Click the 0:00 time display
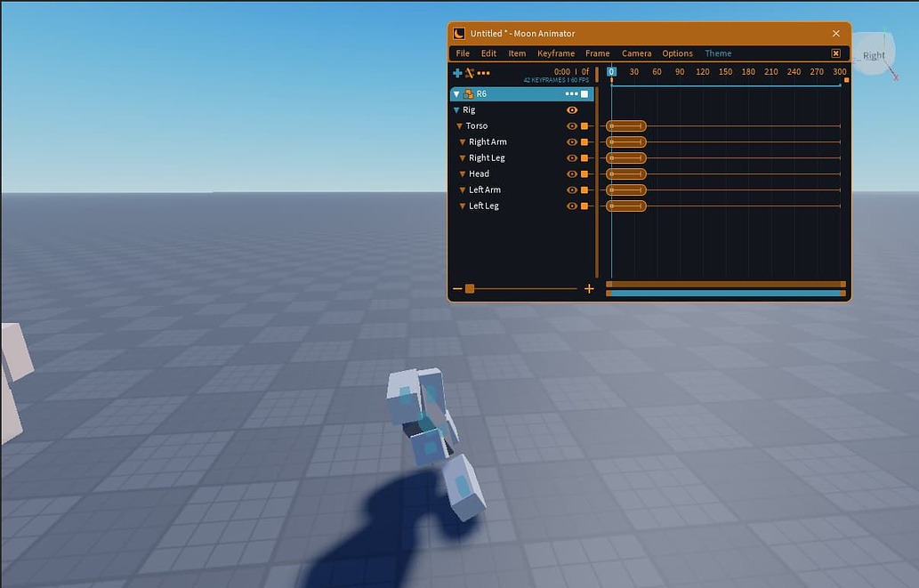The width and height of the screenshot is (919, 588). click(560, 71)
